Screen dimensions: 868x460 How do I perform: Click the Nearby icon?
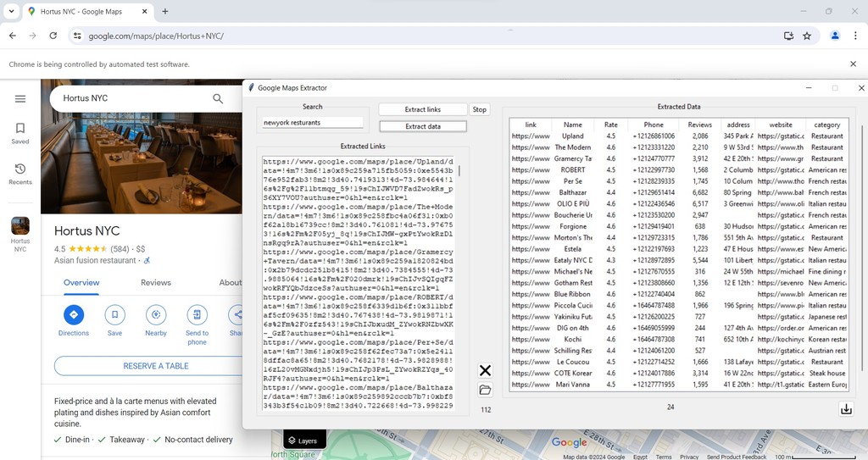pyautogui.click(x=156, y=314)
